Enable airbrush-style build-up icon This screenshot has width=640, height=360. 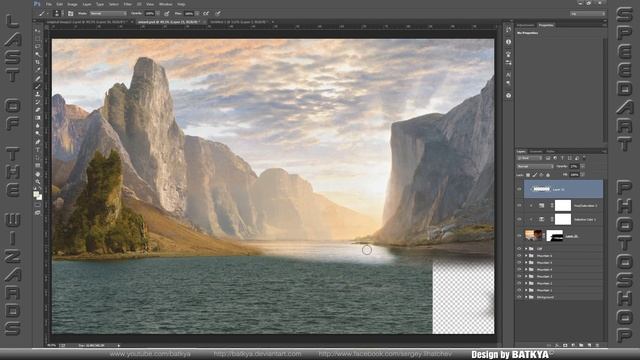(207, 13)
